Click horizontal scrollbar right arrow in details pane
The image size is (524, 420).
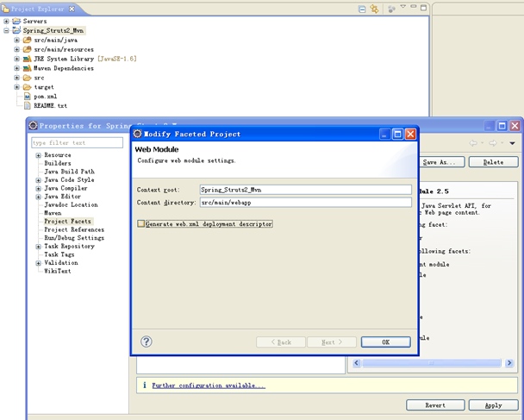(509, 363)
